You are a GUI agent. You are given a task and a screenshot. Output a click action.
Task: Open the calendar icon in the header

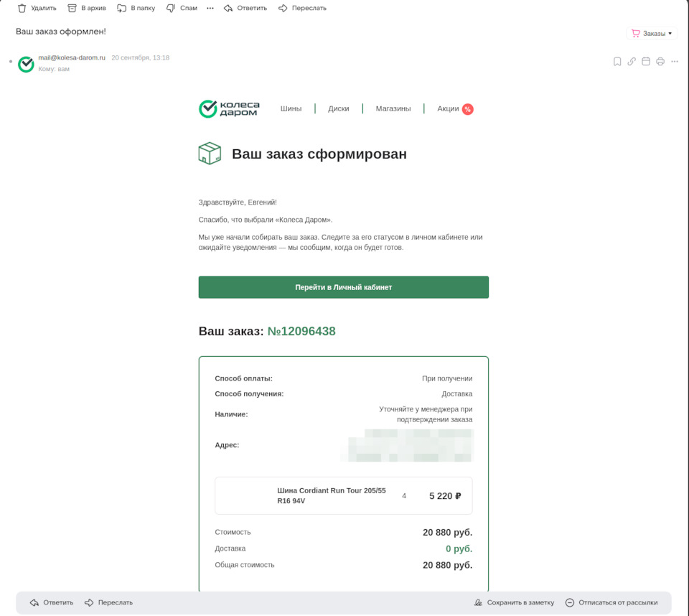[x=646, y=62]
